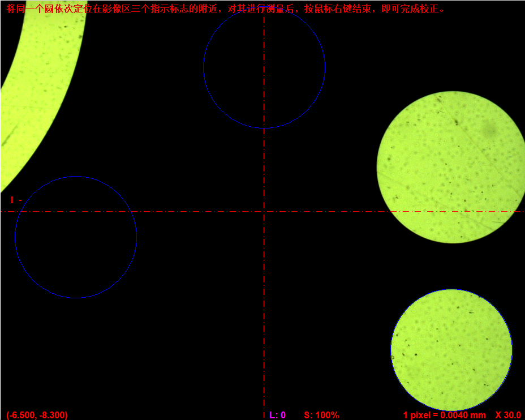Screen dimensions: 525x420
Task: Select the yellow circle outlined in blue
Action: [451, 350]
